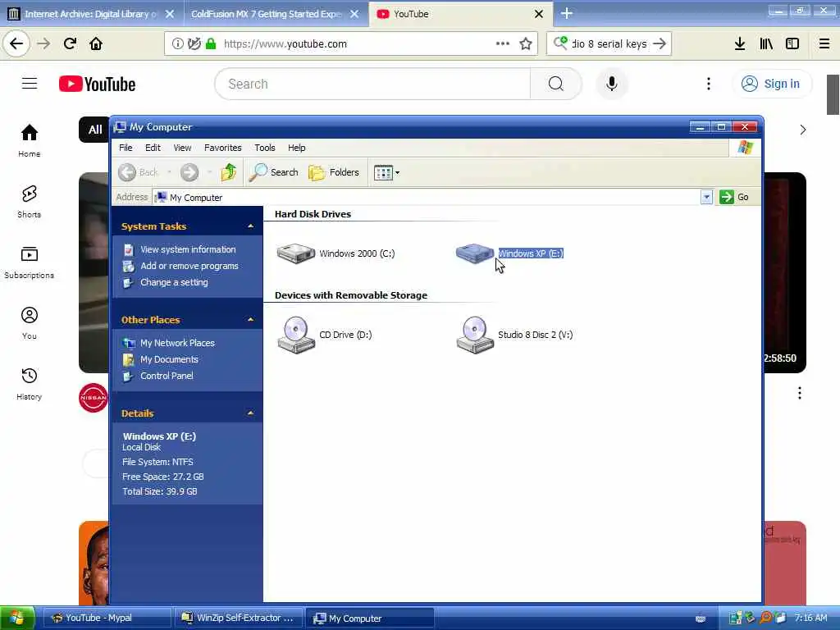Go to YouTube Home in sidebar

29,140
